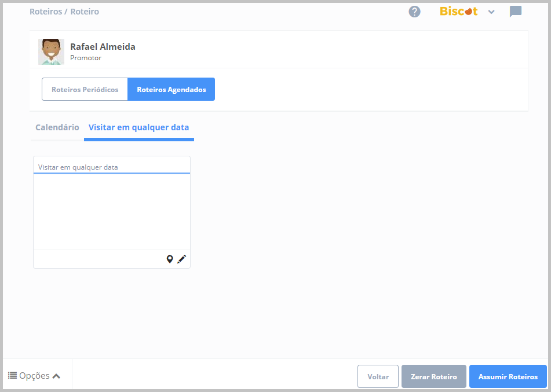Expand the Opções menu chevron
This screenshot has height=392, width=551.
[56, 376]
